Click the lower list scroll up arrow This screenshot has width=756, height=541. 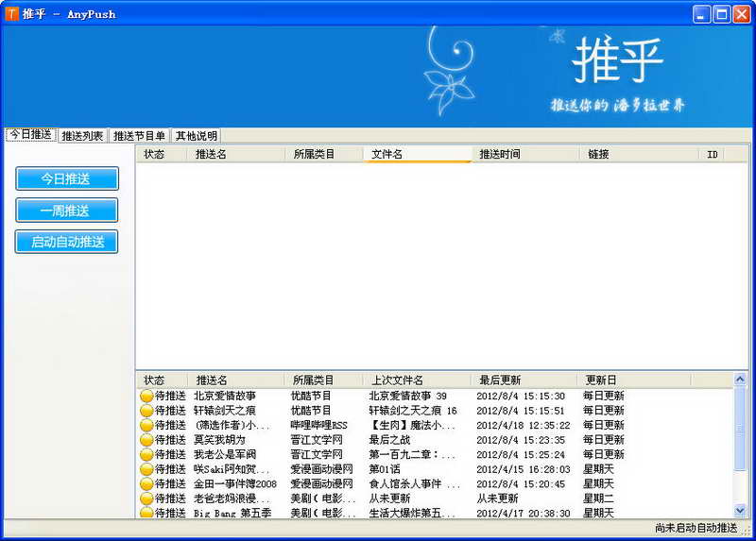click(x=740, y=380)
